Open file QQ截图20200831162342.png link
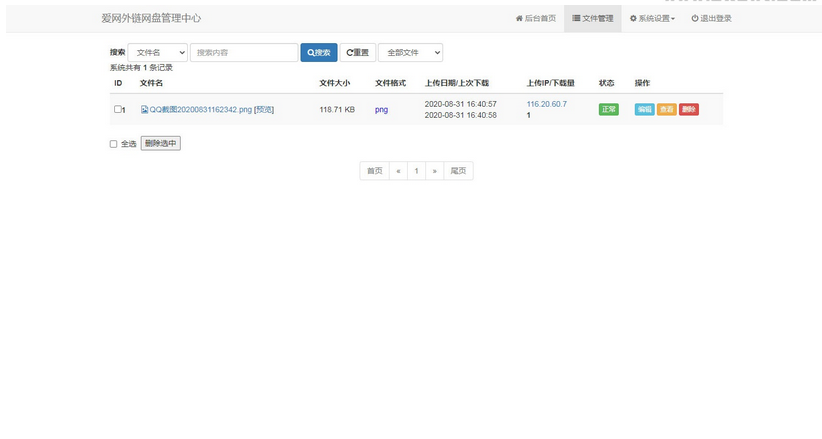 tap(201, 110)
